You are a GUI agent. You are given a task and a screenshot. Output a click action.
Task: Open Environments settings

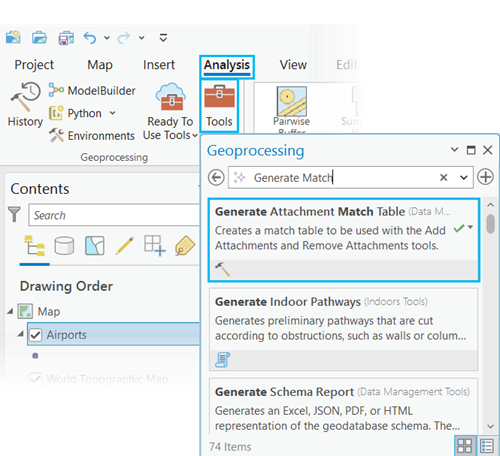(92, 136)
